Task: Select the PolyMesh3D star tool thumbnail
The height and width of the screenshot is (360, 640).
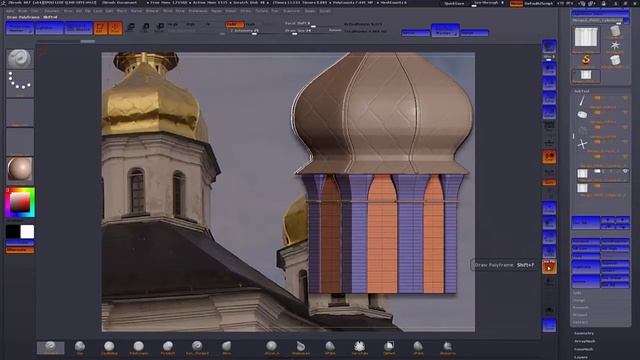Action: [615, 46]
